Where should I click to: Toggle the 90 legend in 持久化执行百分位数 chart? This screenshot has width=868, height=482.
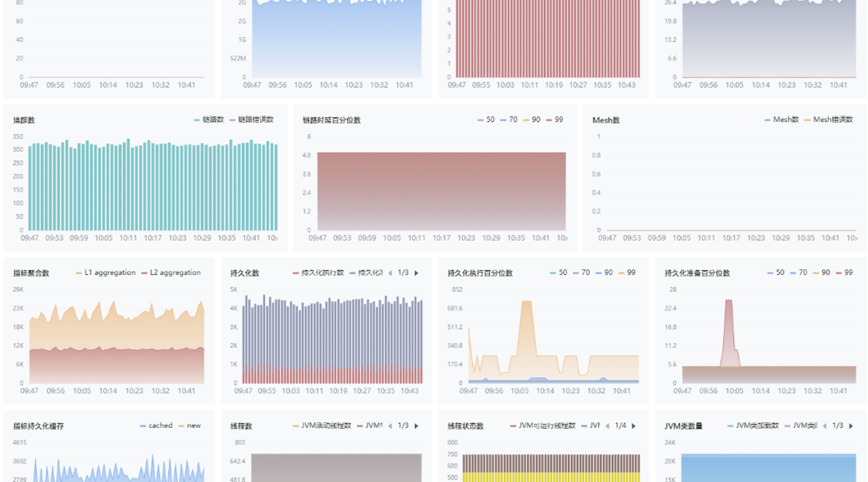(x=604, y=273)
